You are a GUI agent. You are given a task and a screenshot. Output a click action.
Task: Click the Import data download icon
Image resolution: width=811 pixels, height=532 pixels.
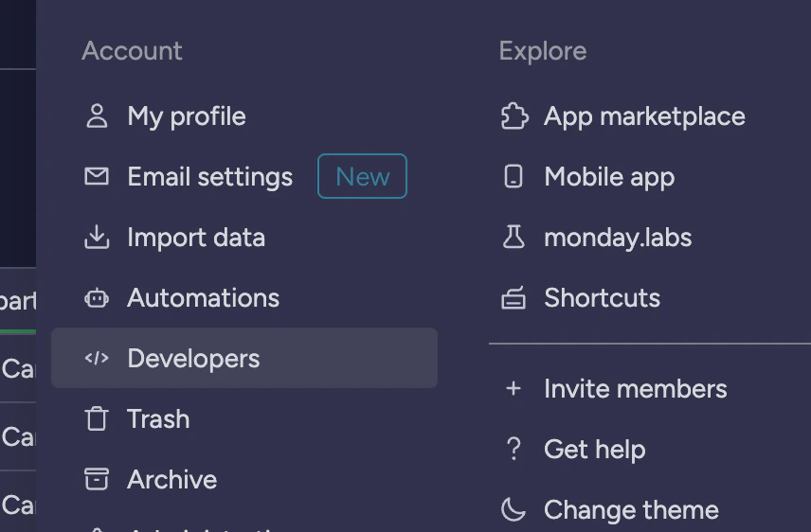pos(97,238)
